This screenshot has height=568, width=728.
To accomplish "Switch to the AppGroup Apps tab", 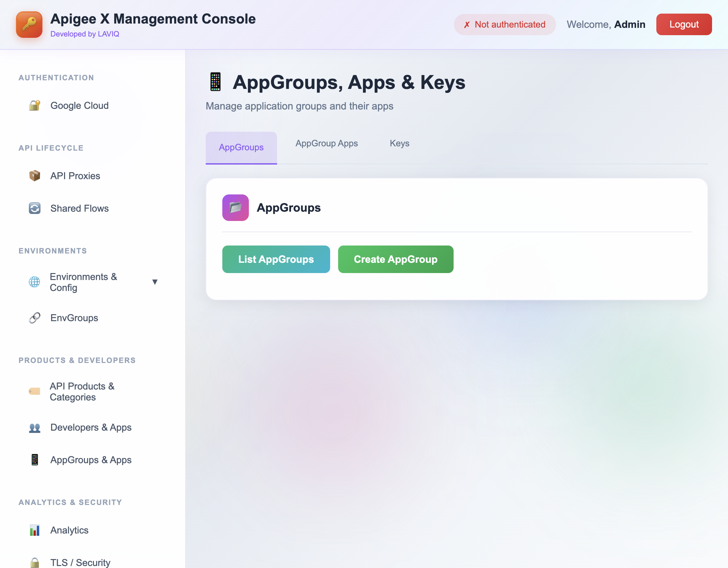I will tap(326, 143).
